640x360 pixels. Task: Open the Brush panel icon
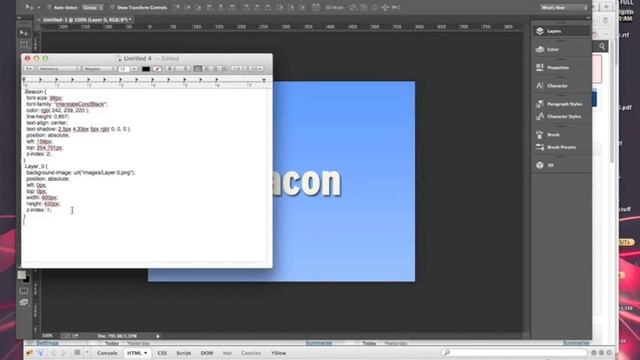[x=540, y=135]
